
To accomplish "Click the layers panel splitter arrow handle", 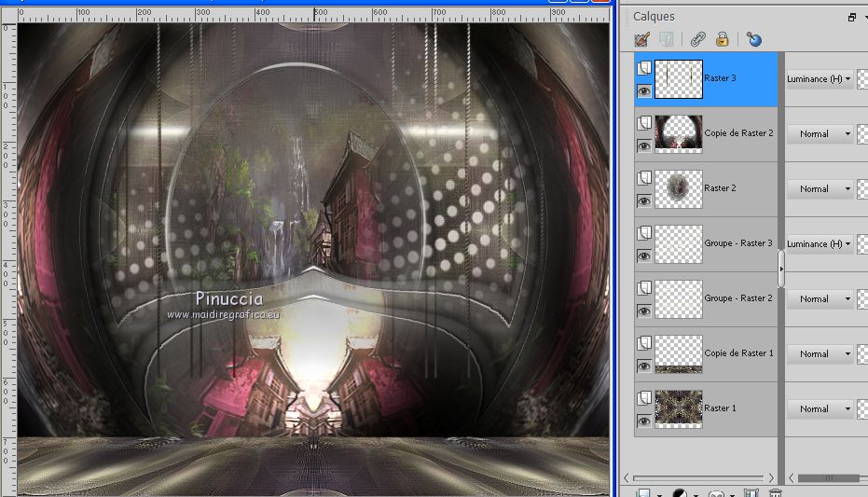I will (x=781, y=268).
